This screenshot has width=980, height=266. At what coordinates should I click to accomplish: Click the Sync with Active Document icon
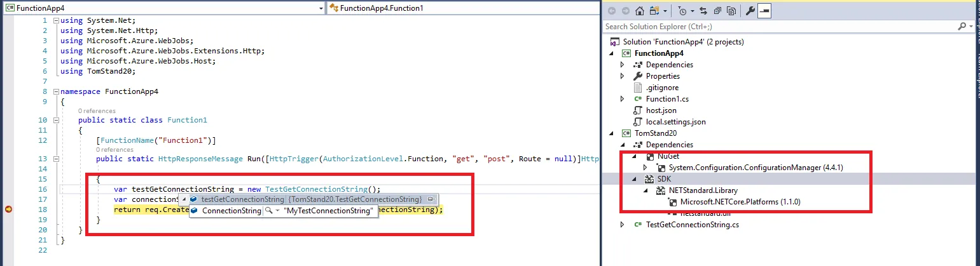(x=703, y=11)
